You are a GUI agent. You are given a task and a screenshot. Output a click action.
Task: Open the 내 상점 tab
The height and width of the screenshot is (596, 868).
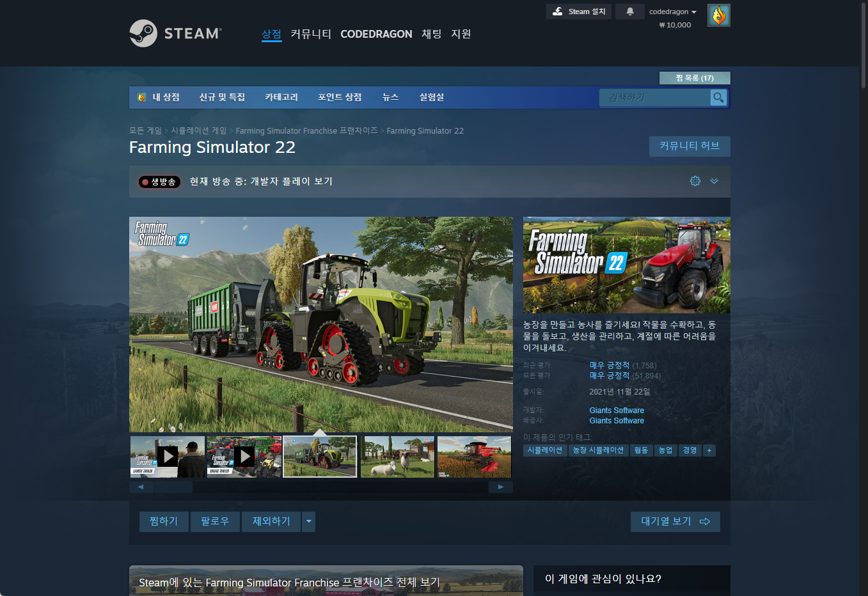coord(159,97)
